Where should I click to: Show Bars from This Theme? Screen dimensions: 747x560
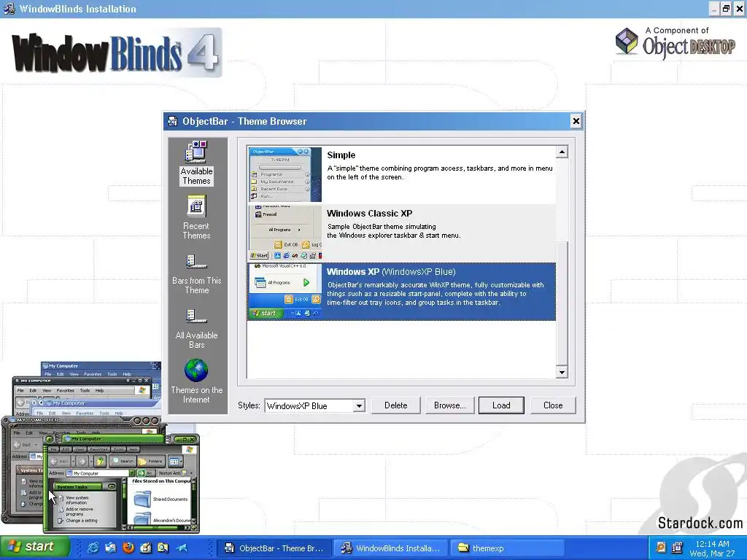pos(196,274)
